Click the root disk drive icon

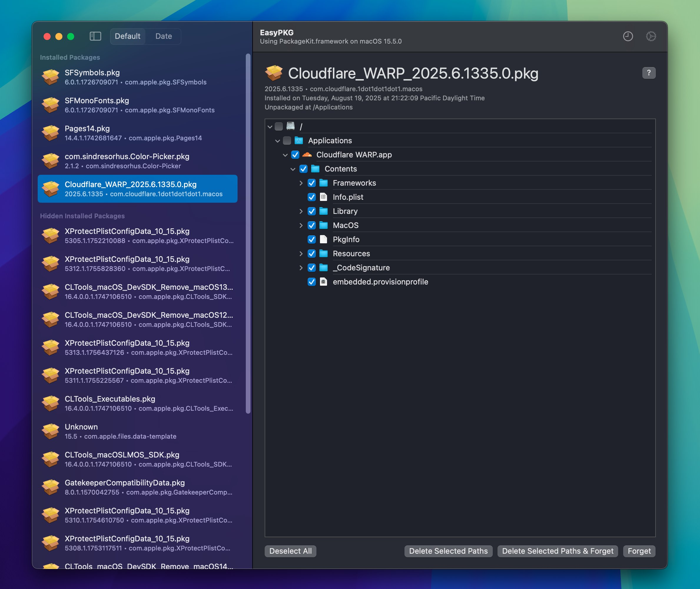(290, 126)
